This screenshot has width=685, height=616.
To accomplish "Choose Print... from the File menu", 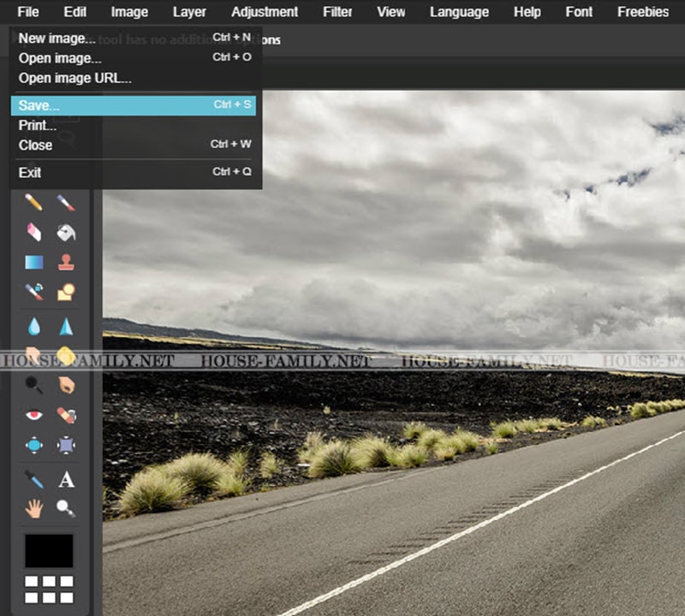I will coord(134,126).
